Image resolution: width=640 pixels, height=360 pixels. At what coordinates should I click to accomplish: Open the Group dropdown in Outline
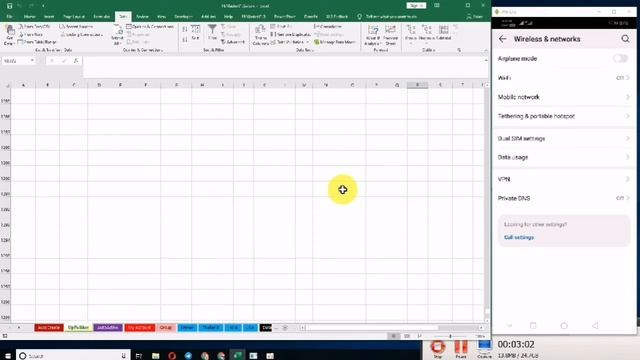point(411,33)
